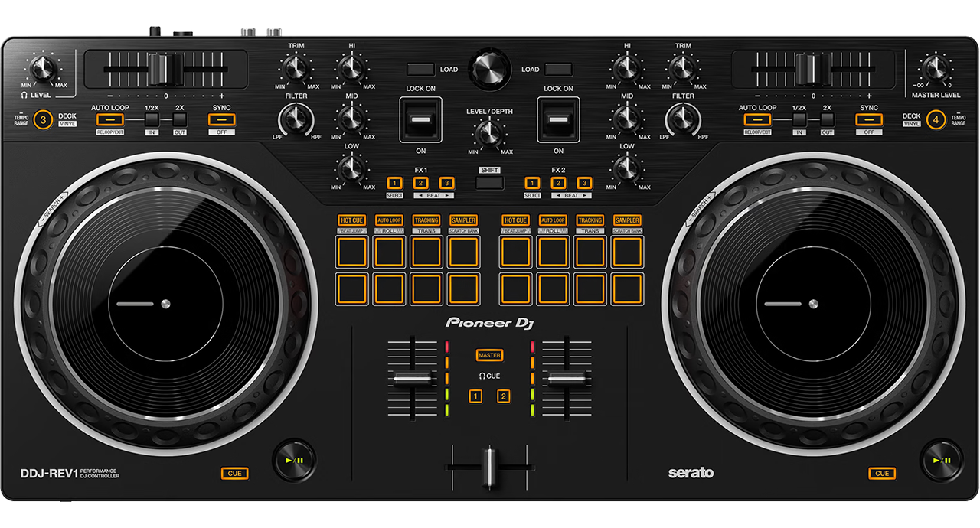Hold the SHIFT button
Screen dimensions: 980x528
click(489, 183)
